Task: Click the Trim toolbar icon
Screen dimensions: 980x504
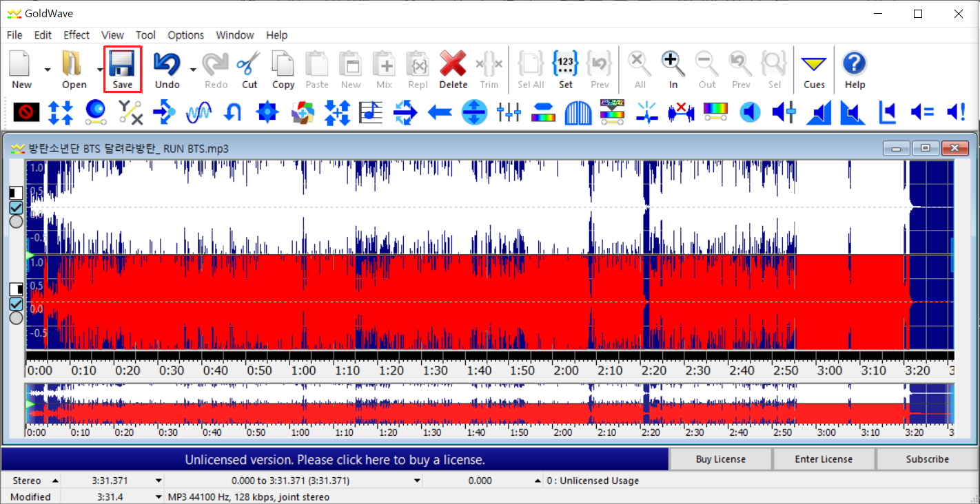Action: click(x=489, y=69)
